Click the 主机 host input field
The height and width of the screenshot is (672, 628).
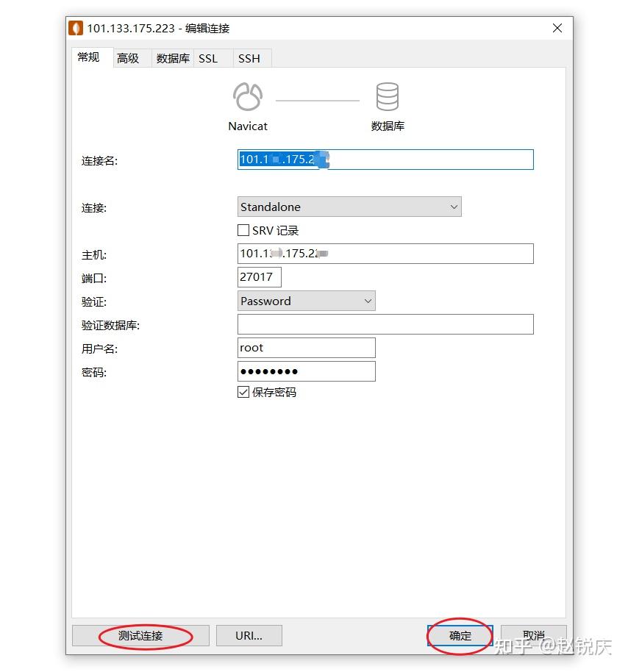click(385, 254)
